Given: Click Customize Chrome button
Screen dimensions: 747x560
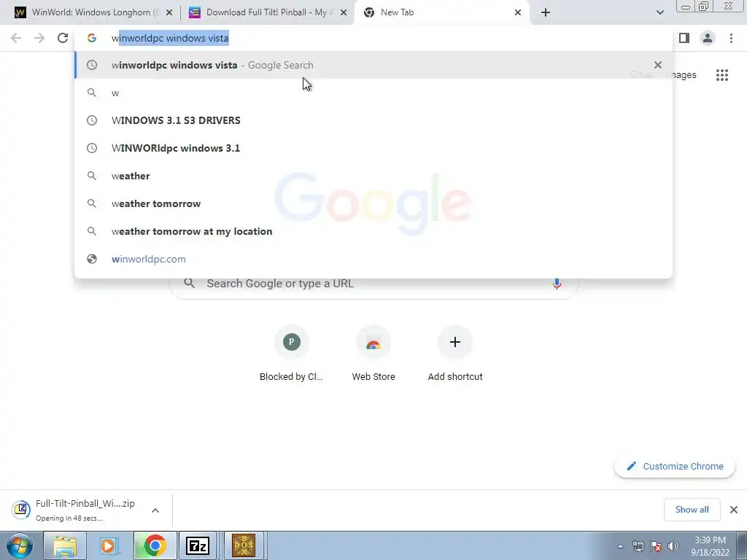Looking at the screenshot, I should coord(675,466).
